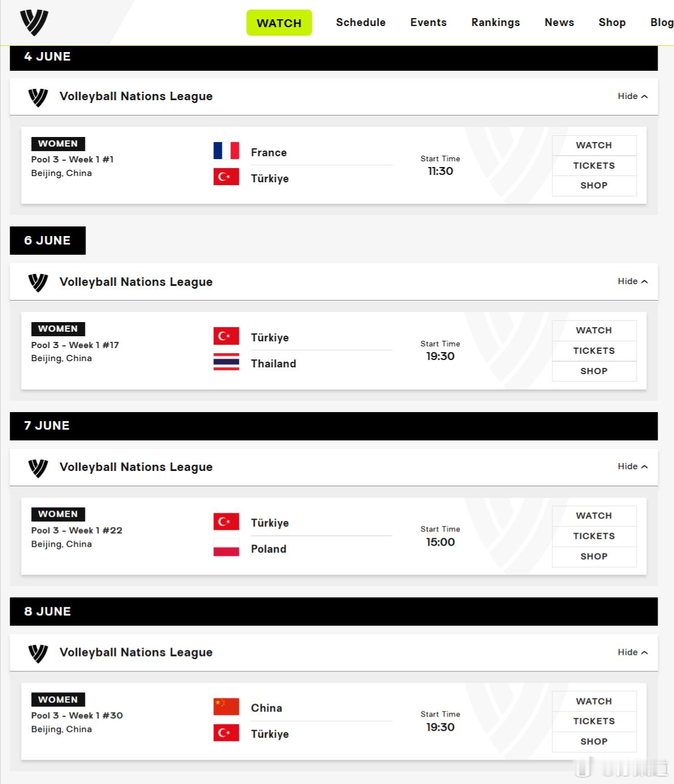674x784 pixels.
Task: Open the Schedule menu item
Action: click(360, 23)
